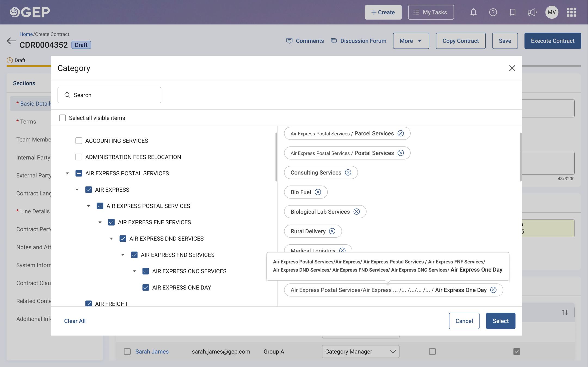This screenshot has height=367, width=588.
Task: Click the search magnifier icon
Action: 67,95
